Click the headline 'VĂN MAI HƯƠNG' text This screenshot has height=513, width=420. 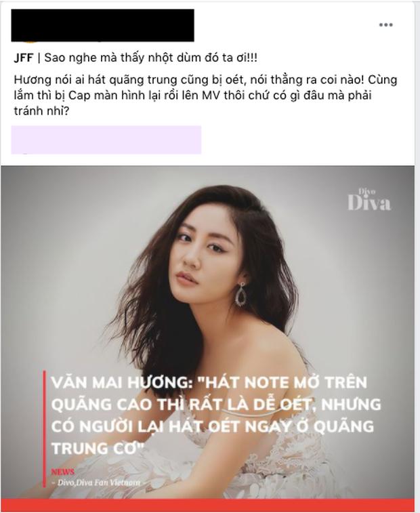pyautogui.click(x=121, y=382)
